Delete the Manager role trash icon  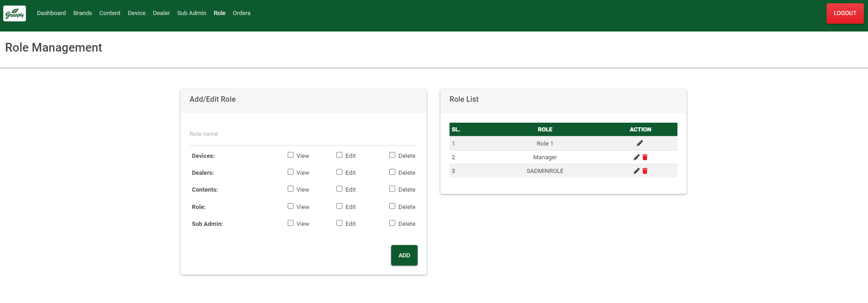click(645, 157)
